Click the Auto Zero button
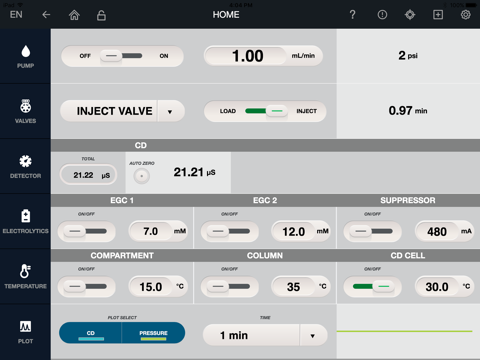Image resolution: width=480 pixels, height=360 pixels. [x=142, y=176]
